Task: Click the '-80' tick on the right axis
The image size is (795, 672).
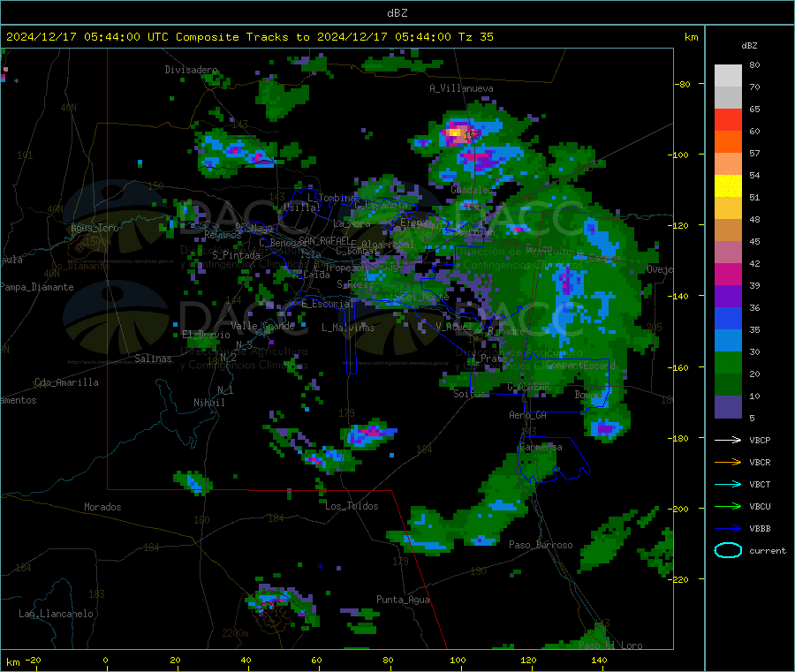Action: [682, 84]
